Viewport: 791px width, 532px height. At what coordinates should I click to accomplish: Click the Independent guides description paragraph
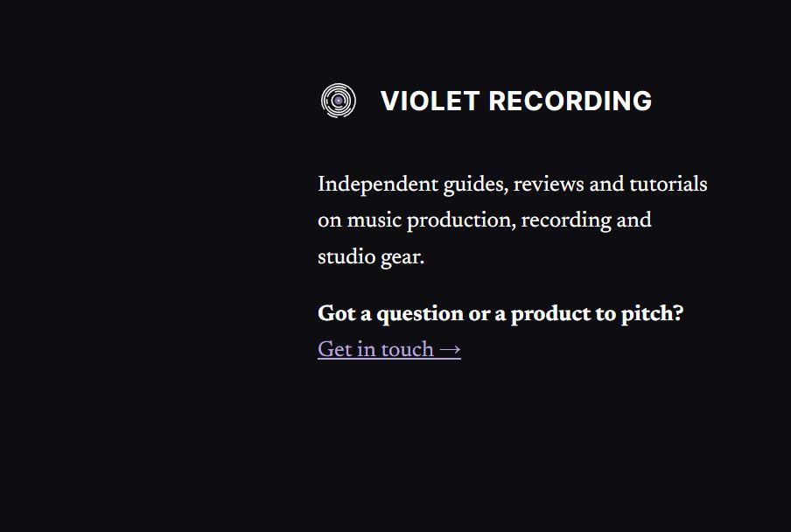513,220
